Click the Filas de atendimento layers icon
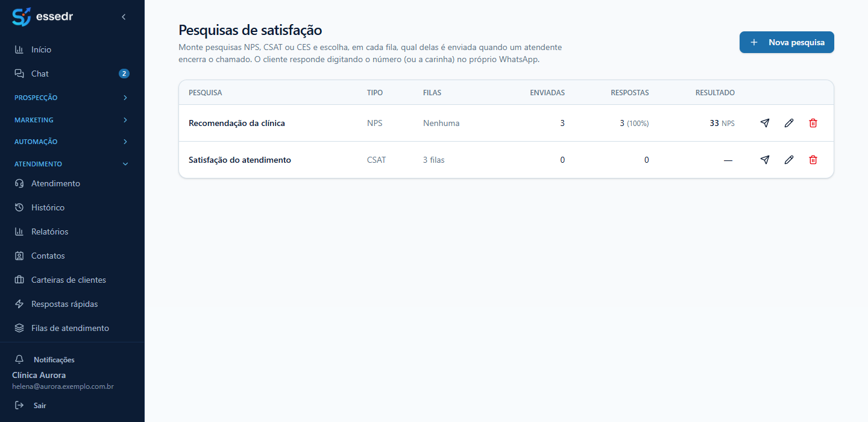Viewport: 868px width, 422px height. (19, 328)
